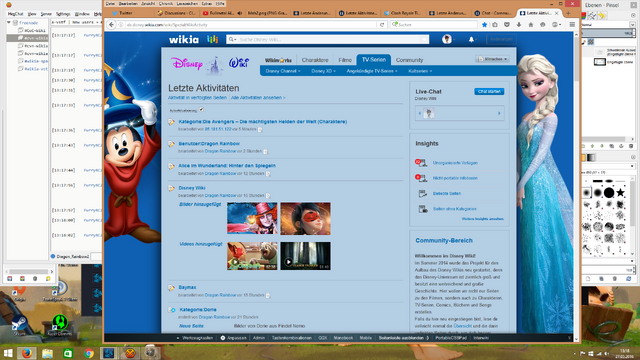Open the GIMP layer mode dropdown
Image resolution: width=640 pixels, height=360 pixels.
632,25
